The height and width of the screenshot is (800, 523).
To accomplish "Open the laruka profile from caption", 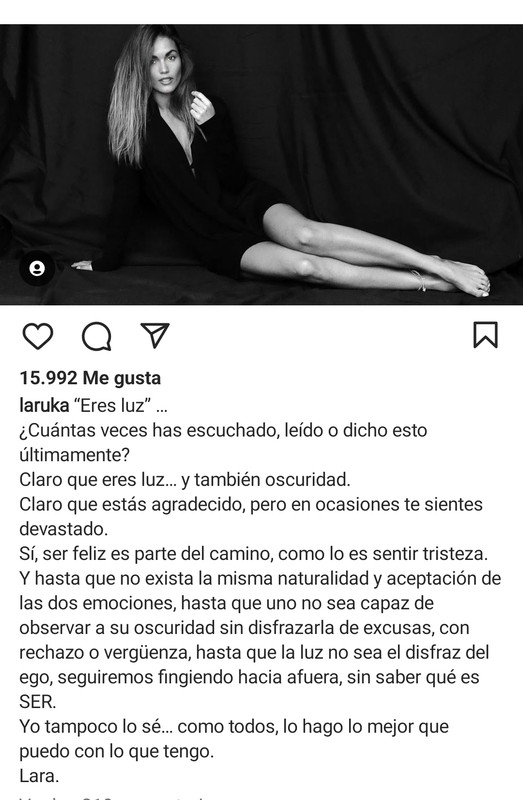I will (x=44, y=405).
